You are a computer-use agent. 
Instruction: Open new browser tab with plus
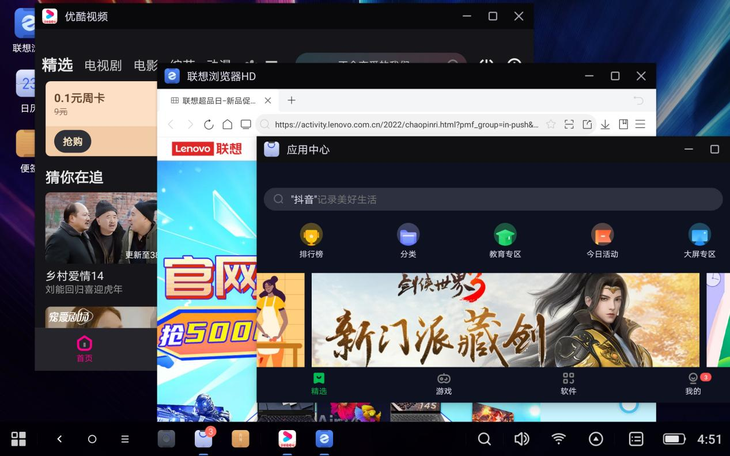point(292,100)
